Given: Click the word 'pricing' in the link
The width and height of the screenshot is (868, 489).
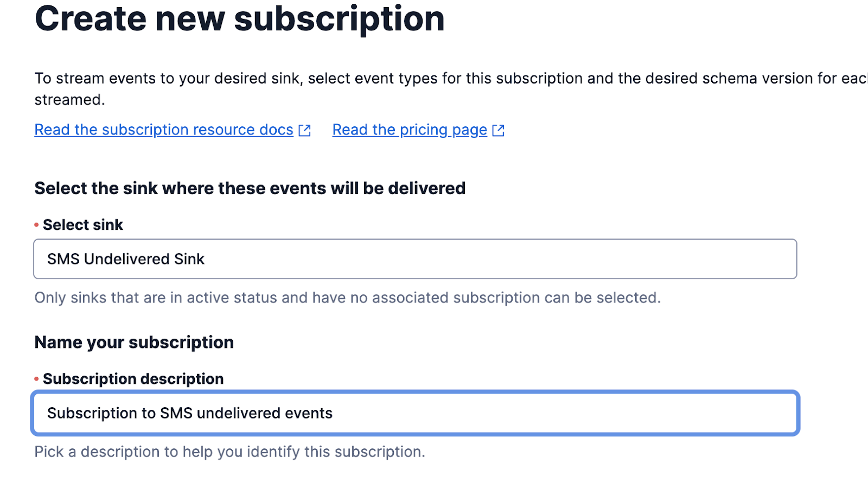Looking at the screenshot, I should [x=424, y=130].
